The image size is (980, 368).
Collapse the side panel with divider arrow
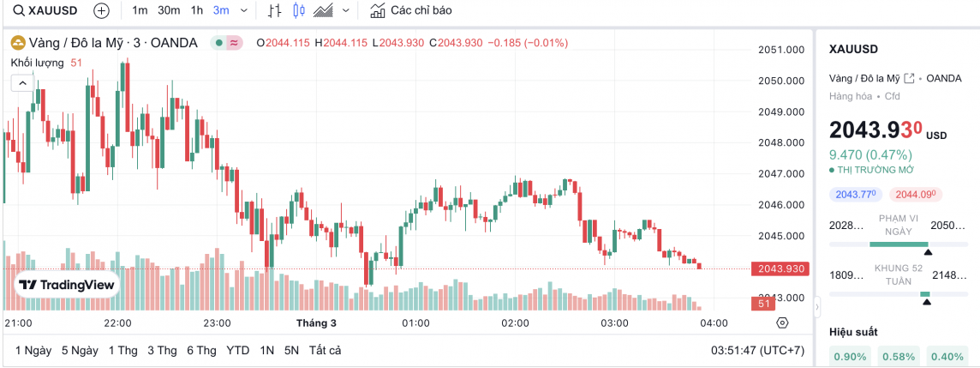click(816, 305)
